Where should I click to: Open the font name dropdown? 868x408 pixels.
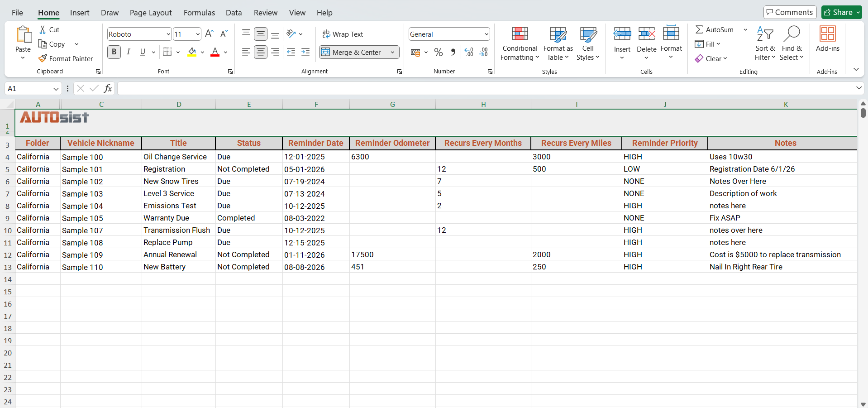(x=168, y=34)
